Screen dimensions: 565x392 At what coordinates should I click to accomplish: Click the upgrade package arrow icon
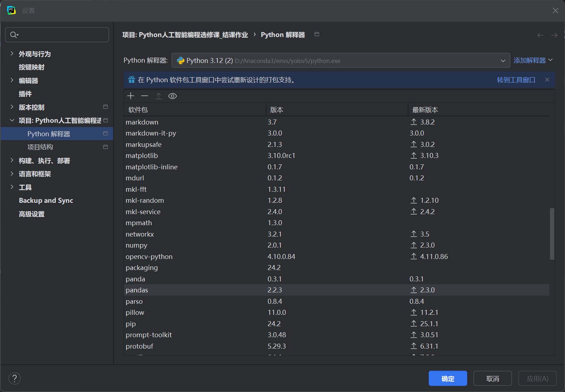point(159,96)
